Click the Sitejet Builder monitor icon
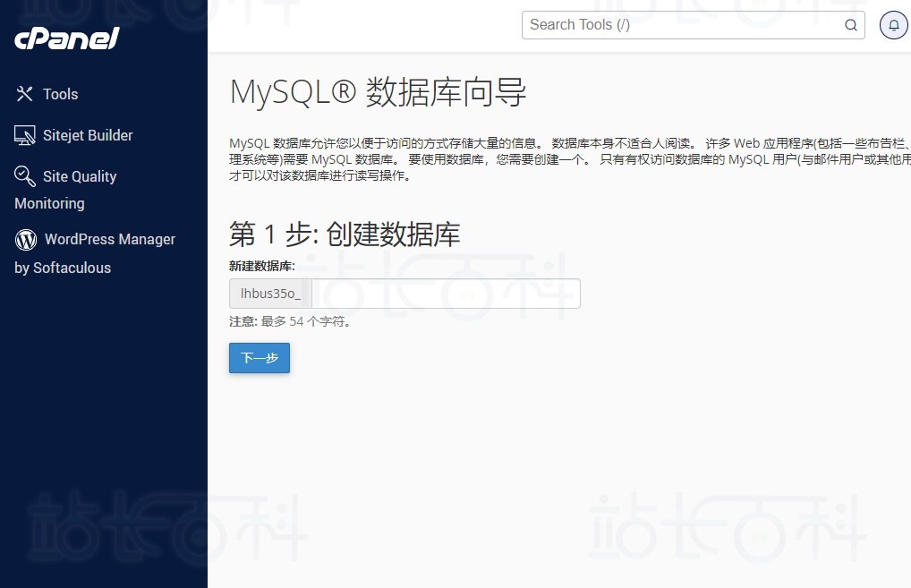The image size is (911, 588). click(24, 135)
